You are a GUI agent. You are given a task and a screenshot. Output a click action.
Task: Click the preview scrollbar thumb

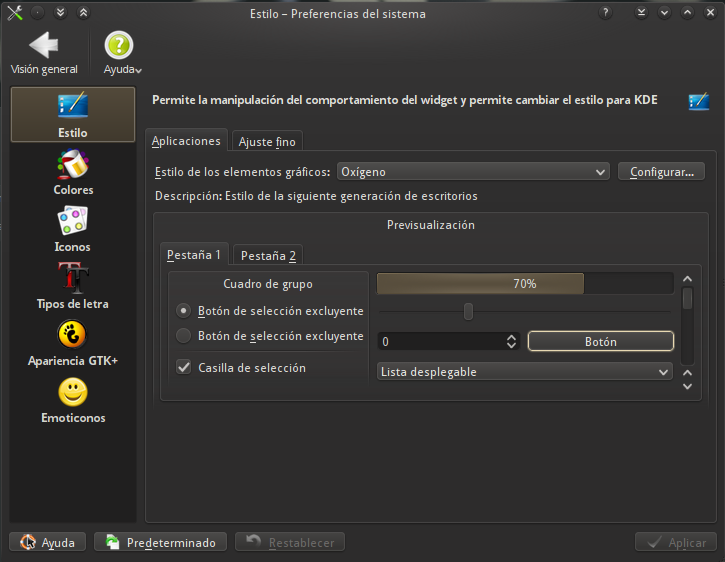coord(688,298)
